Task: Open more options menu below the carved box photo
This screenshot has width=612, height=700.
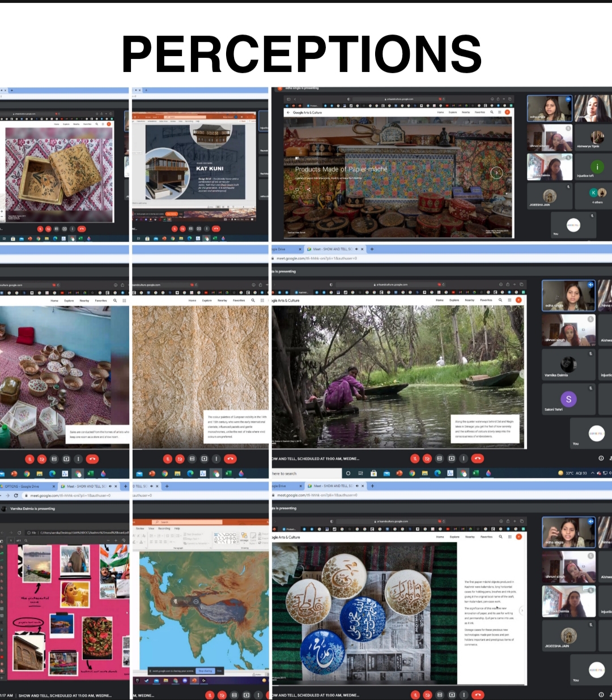Action: (x=73, y=229)
